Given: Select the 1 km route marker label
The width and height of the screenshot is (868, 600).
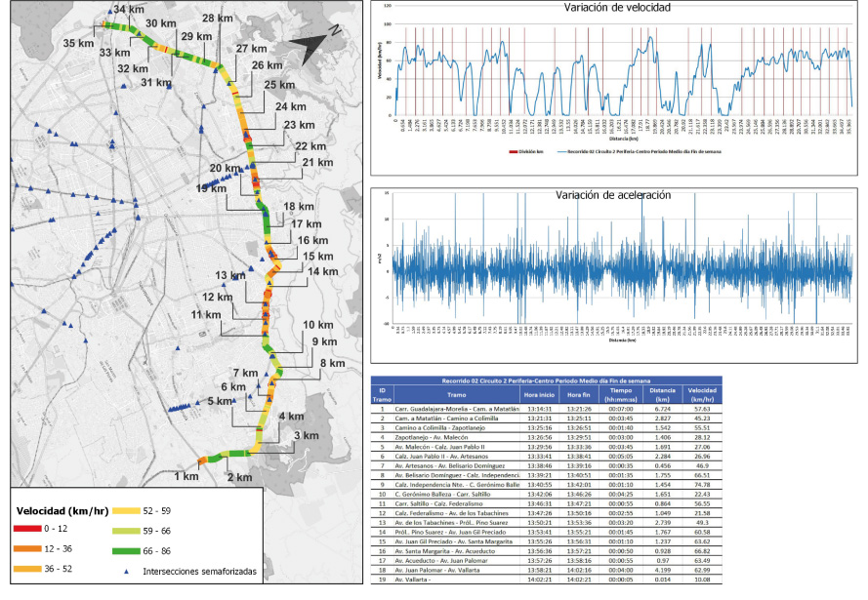Looking at the screenshot, I should tap(187, 476).
